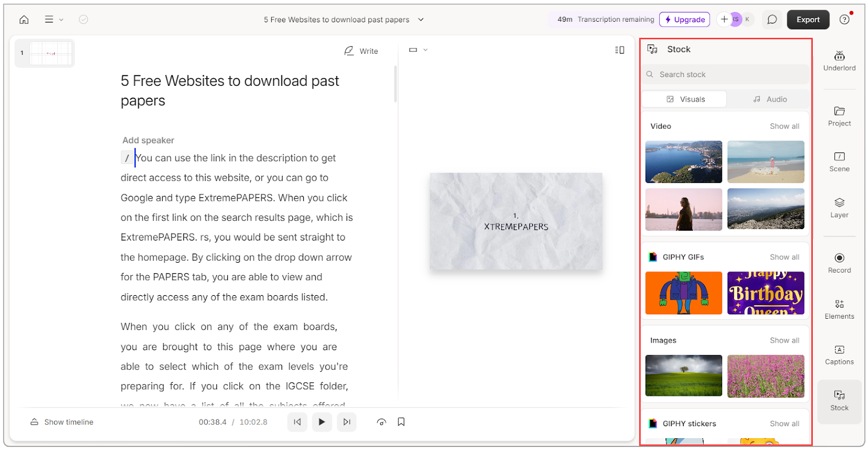
Task: Click the Search stock field
Action: coord(726,74)
